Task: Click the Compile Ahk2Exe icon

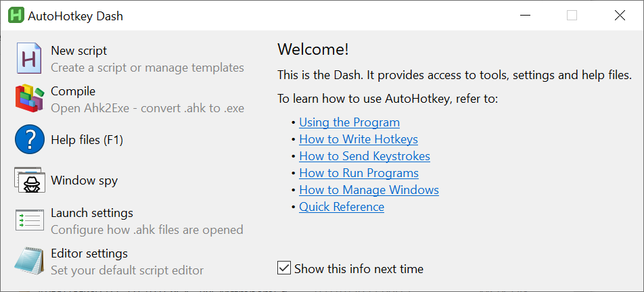Action: tap(30, 99)
